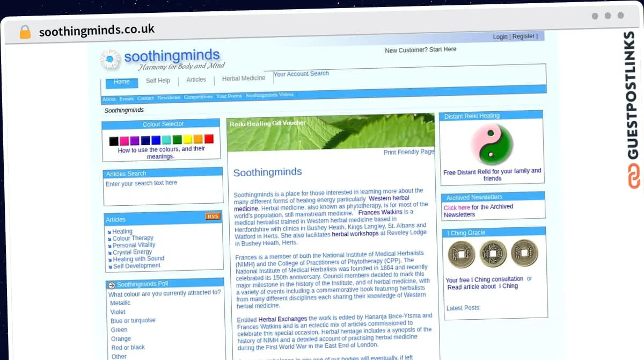Select the navy colour swatch
Image resolution: width=644 pixels, height=360 pixels.
145,140
